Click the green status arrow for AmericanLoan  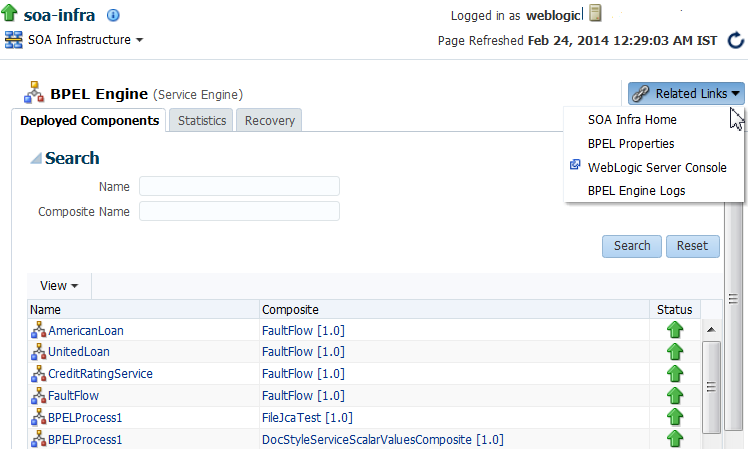click(675, 330)
